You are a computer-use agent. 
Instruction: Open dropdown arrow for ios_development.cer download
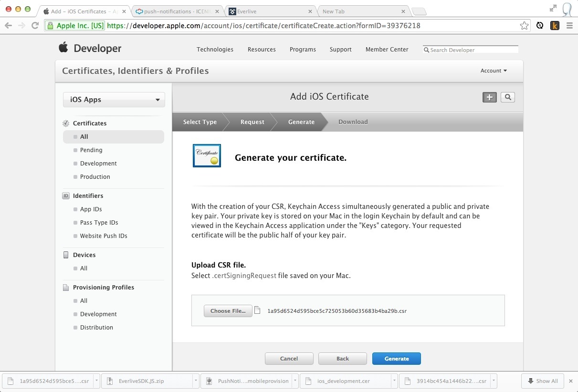(x=394, y=381)
